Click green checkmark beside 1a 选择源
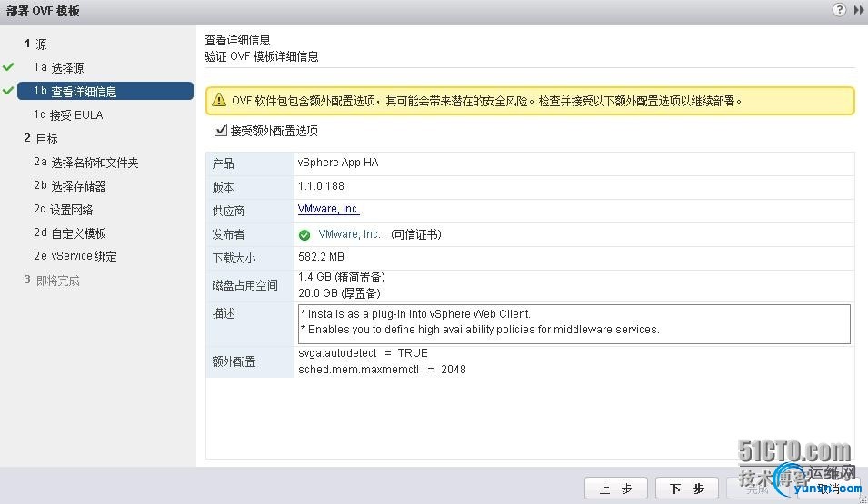Screen dimensions: 868x504 8,67
